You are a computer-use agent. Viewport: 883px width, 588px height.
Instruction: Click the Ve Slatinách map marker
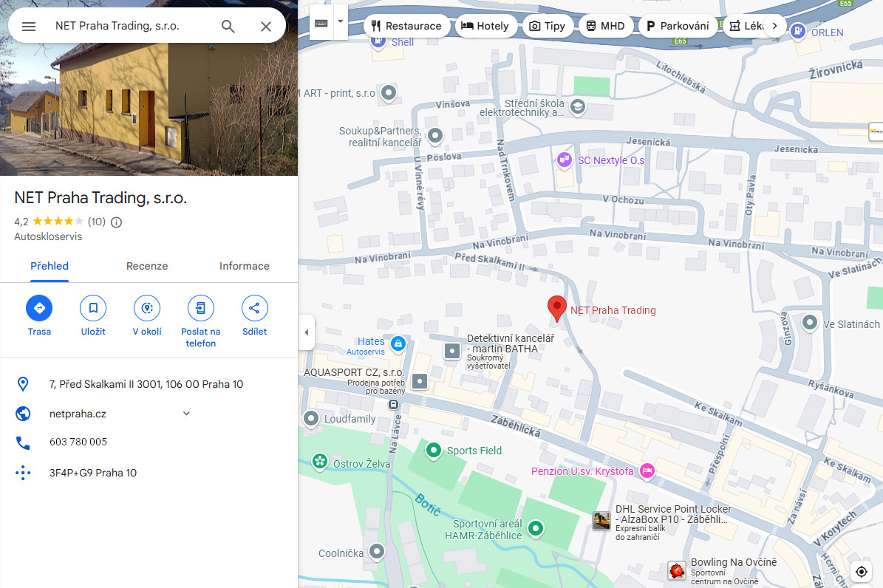point(810,323)
